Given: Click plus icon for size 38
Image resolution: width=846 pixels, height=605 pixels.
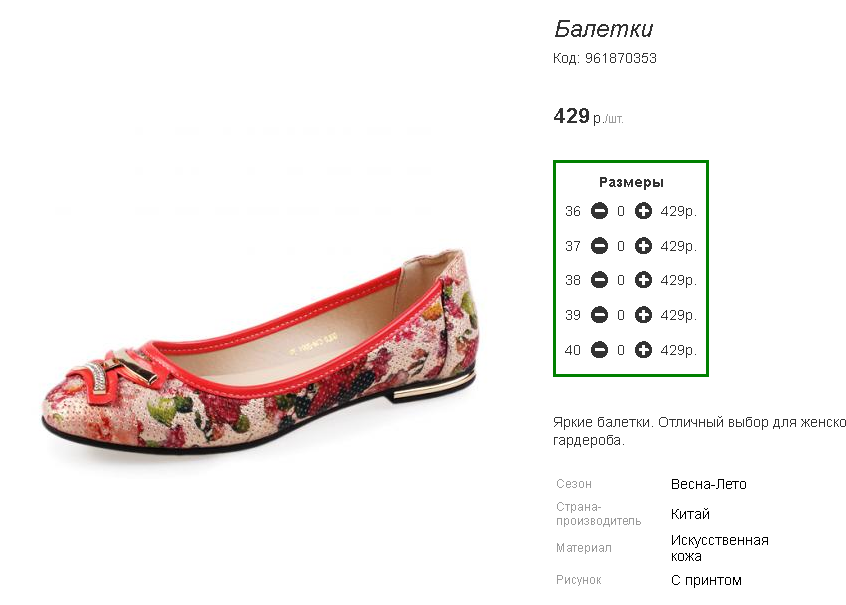Looking at the screenshot, I should [643, 280].
